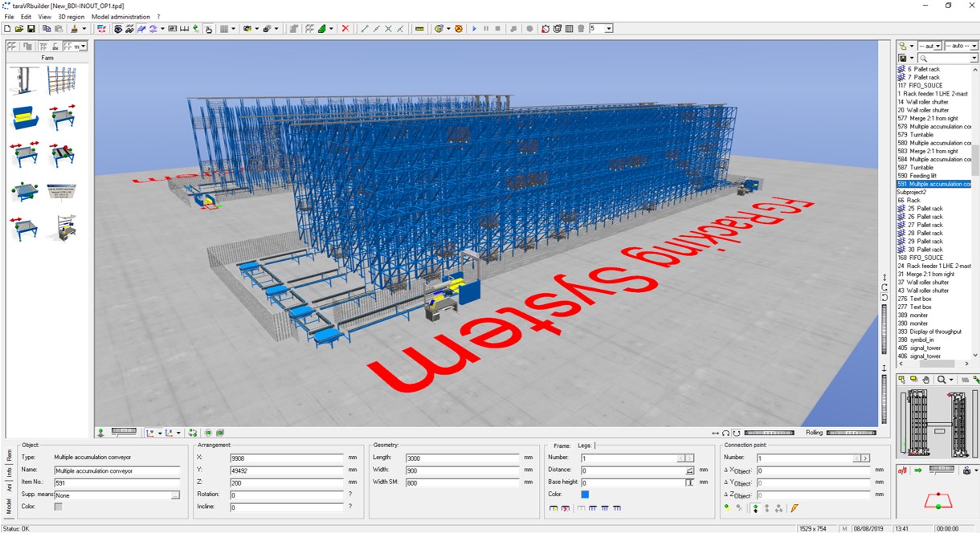This screenshot has height=533, width=980.
Task: Click the green arrow icon below overview
Action: point(918,470)
